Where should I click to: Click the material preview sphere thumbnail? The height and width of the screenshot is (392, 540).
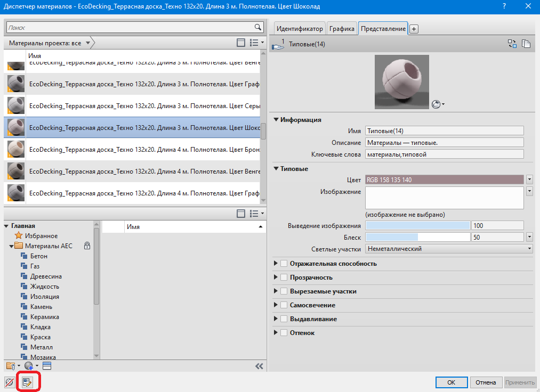pos(402,82)
